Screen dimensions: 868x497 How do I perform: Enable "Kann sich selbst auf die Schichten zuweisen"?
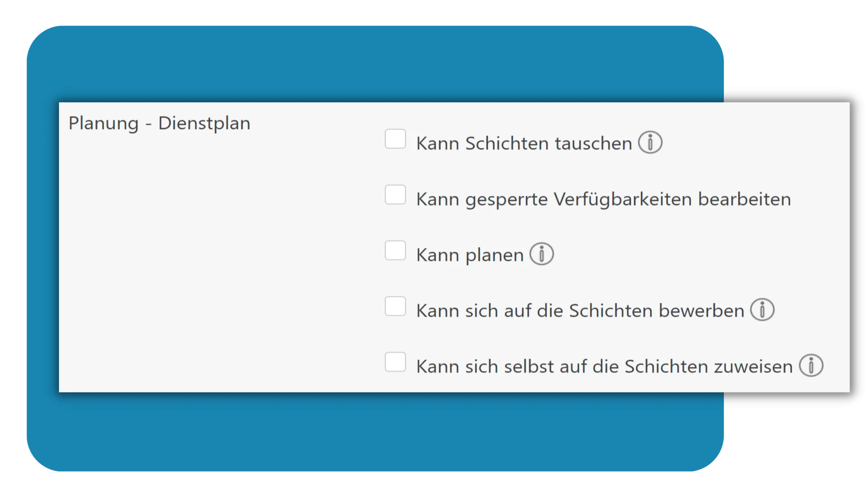click(396, 362)
